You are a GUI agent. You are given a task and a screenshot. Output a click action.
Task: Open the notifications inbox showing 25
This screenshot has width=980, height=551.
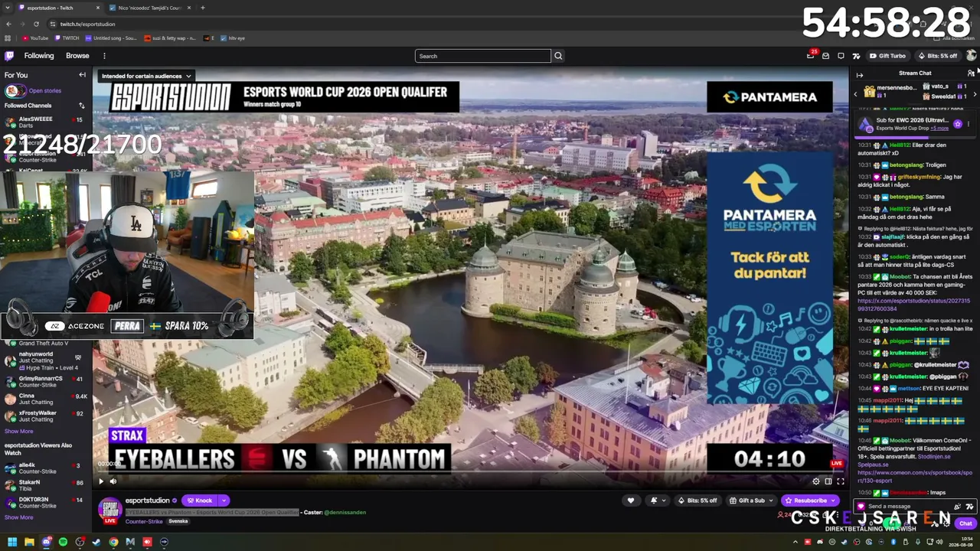(810, 55)
